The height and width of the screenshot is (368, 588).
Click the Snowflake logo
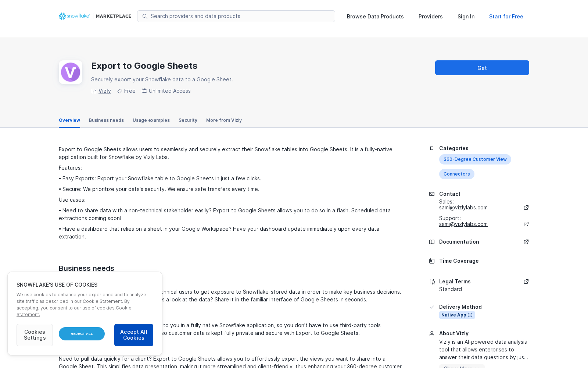pos(74,16)
